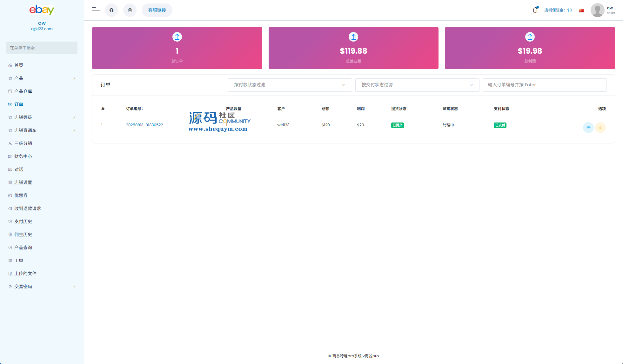Click the 客服链接 button
This screenshot has height=364, width=623.
pos(157,10)
